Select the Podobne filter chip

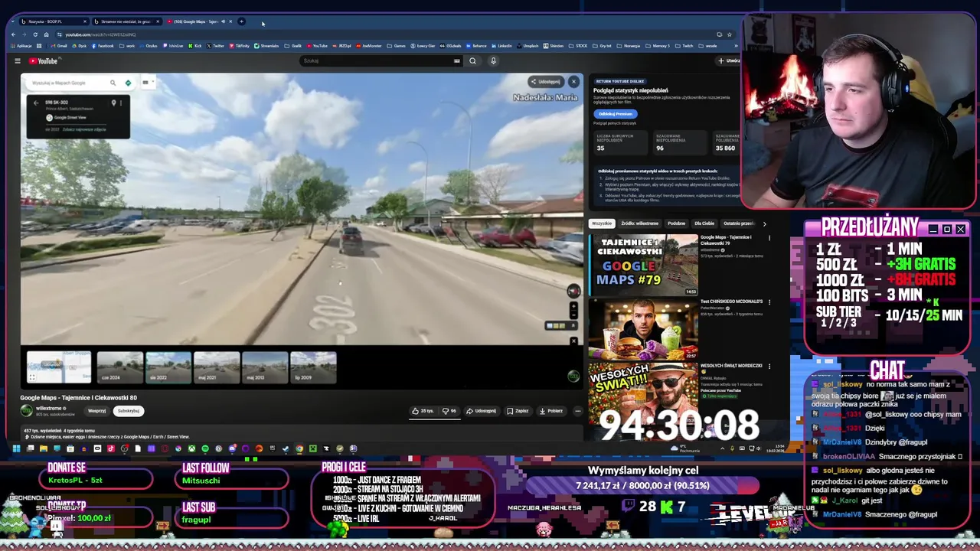pyautogui.click(x=676, y=223)
